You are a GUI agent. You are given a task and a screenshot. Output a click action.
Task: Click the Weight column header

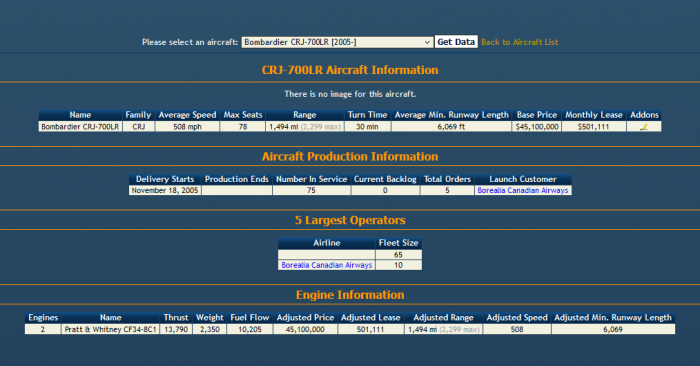click(209, 318)
